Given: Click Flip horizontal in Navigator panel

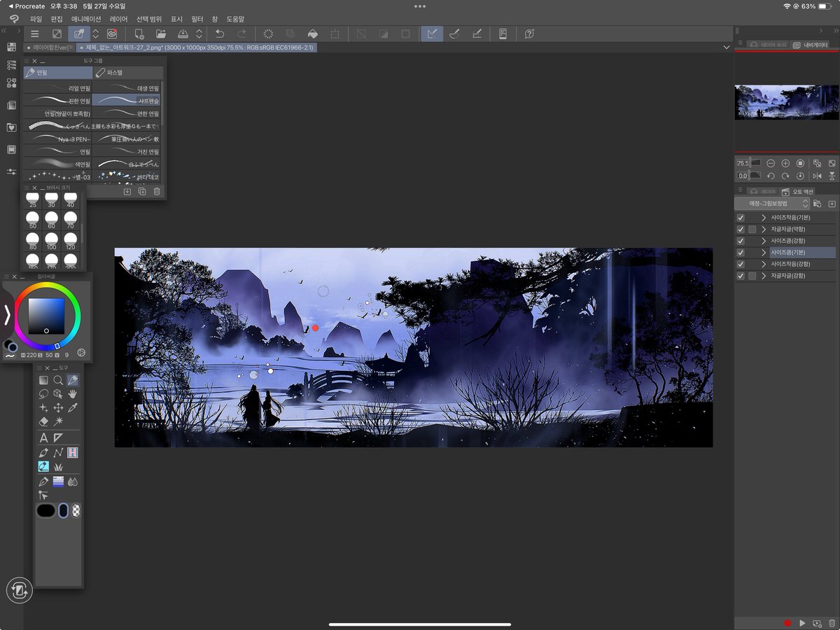Looking at the screenshot, I should point(817,176).
